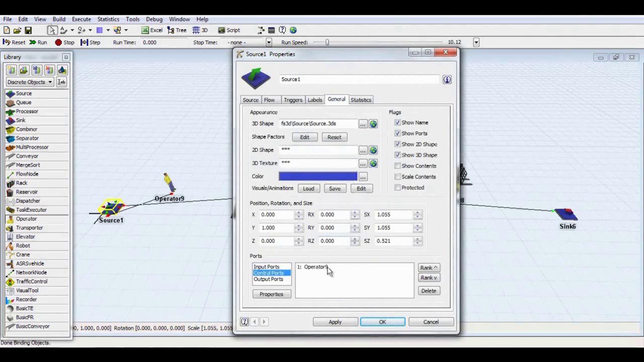Select Output Ports in the list
Screen dimensions: 644x362
click(x=268, y=279)
